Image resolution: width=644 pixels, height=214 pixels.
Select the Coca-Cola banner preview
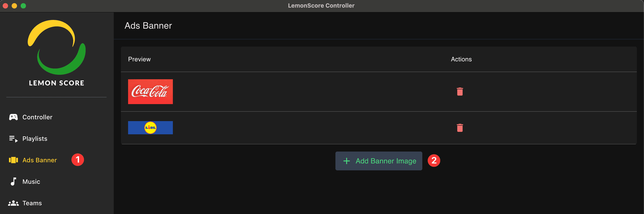(150, 92)
